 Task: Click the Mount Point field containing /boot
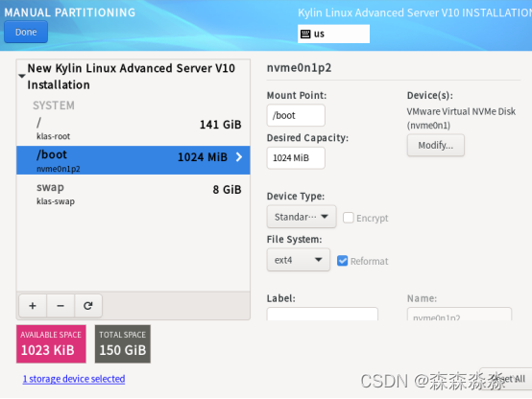click(x=296, y=116)
